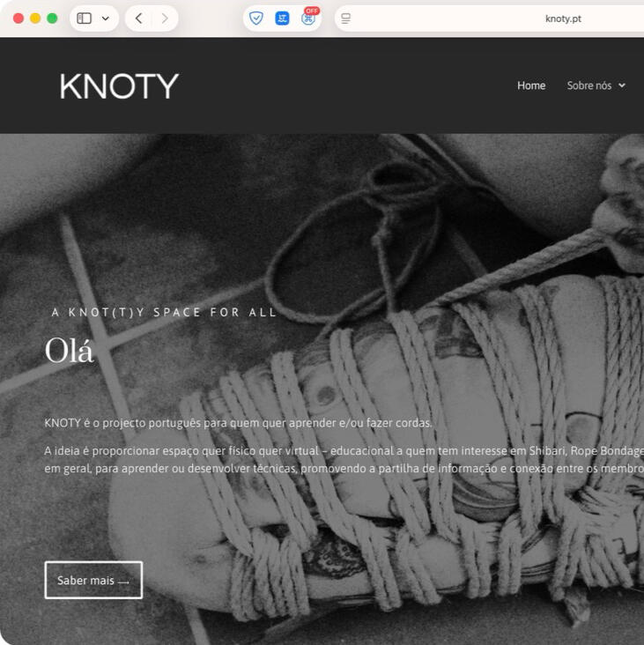The width and height of the screenshot is (644, 645).
Task: Enter full screen with the green button
Action: point(52,19)
